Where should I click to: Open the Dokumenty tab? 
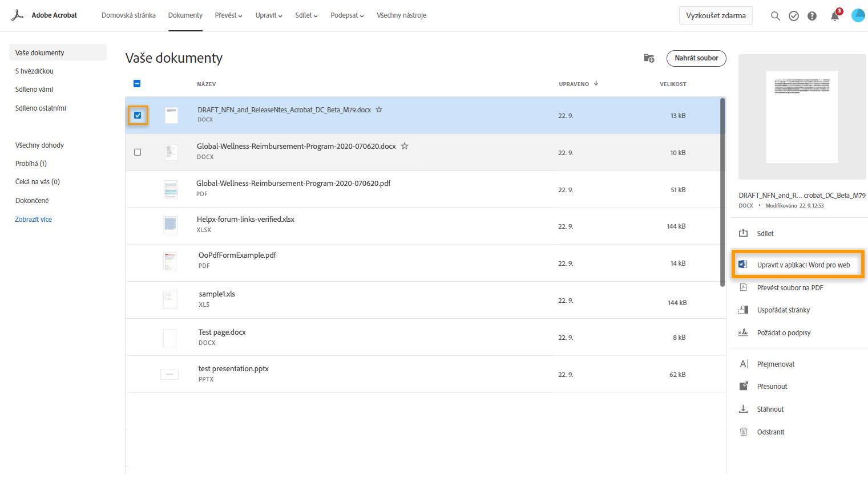tap(185, 15)
